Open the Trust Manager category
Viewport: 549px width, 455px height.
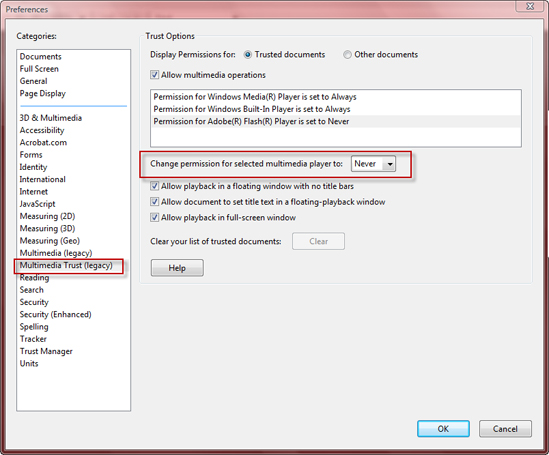46,351
